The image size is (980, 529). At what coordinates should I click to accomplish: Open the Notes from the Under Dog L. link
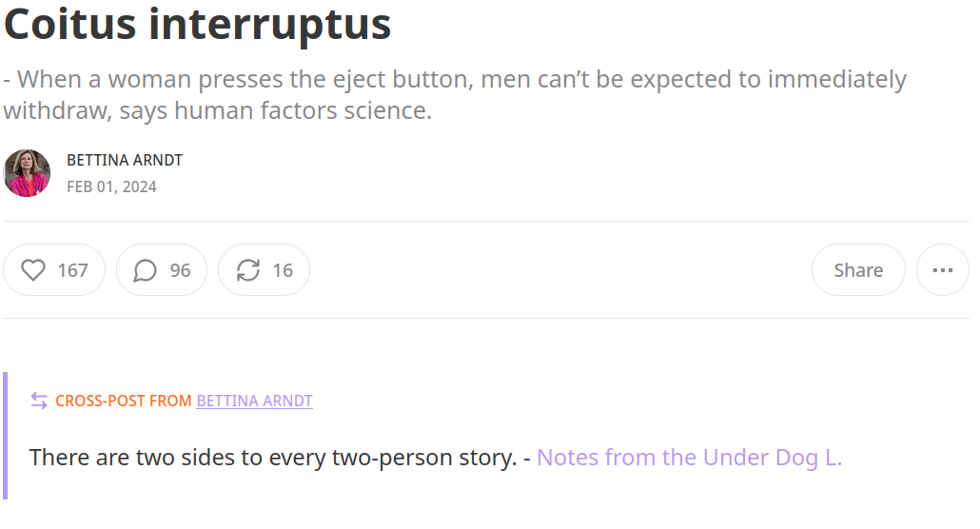689,458
